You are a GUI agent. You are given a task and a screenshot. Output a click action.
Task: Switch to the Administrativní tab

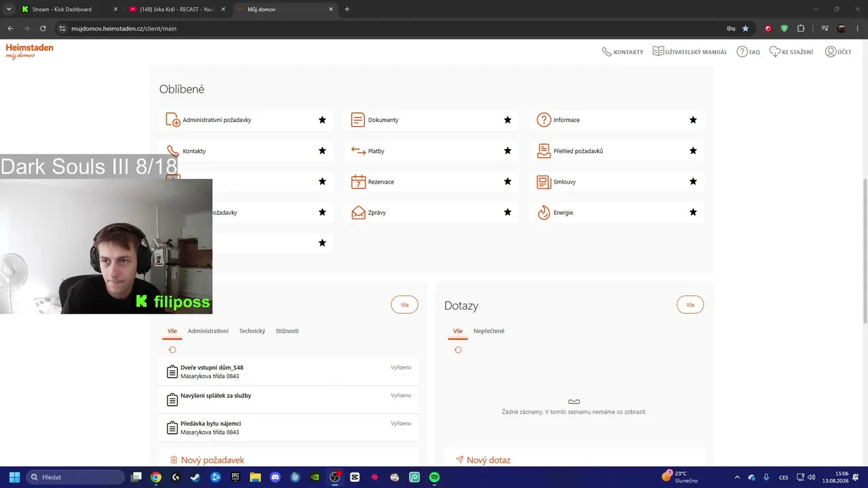click(208, 331)
